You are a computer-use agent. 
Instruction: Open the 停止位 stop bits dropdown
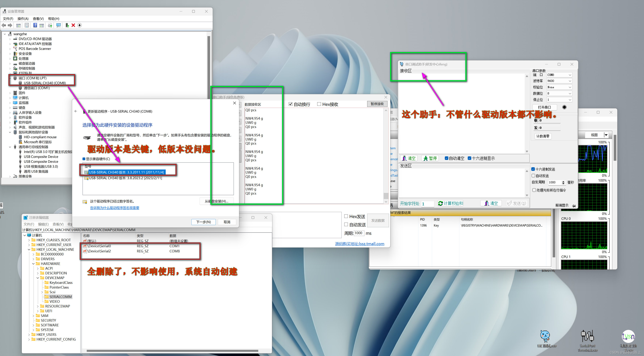(x=559, y=100)
